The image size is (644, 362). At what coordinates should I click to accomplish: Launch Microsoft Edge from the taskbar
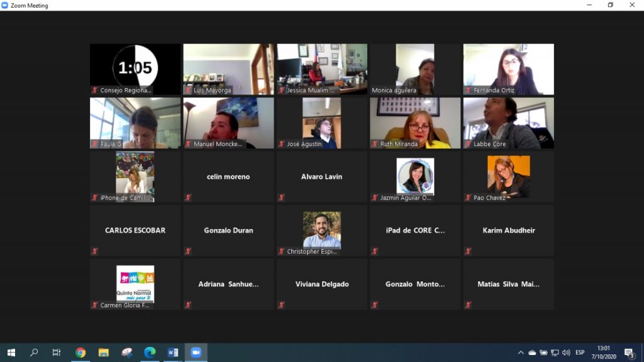click(150, 353)
